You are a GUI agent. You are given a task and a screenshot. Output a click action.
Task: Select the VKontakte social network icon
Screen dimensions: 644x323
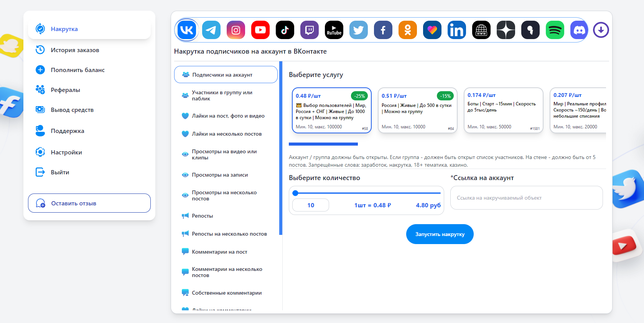click(187, 30)
